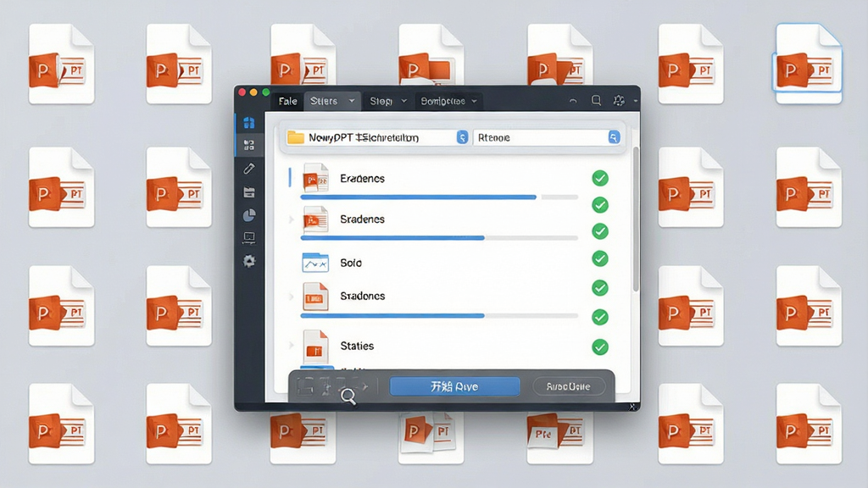The height and width of the screenshot is (488, 868).
Task: Click the Eradenes progress bar
Action: [x=439, y=197]
